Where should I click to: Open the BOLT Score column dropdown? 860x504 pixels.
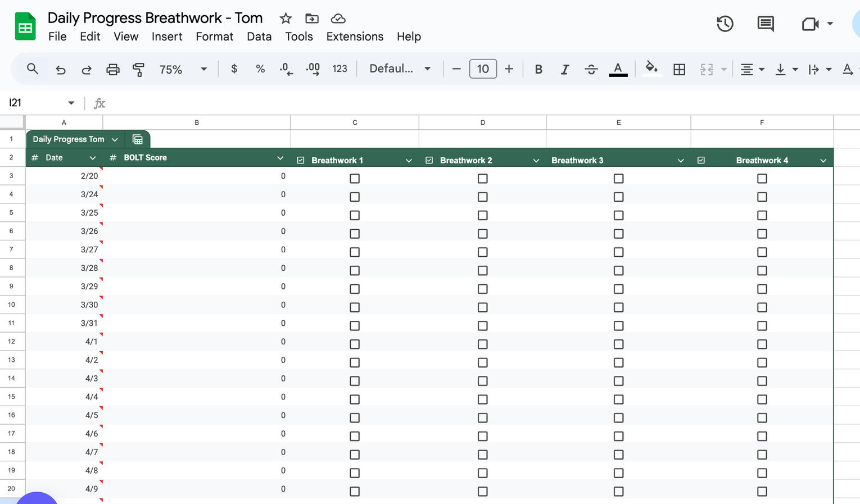[x=280, y=158]
